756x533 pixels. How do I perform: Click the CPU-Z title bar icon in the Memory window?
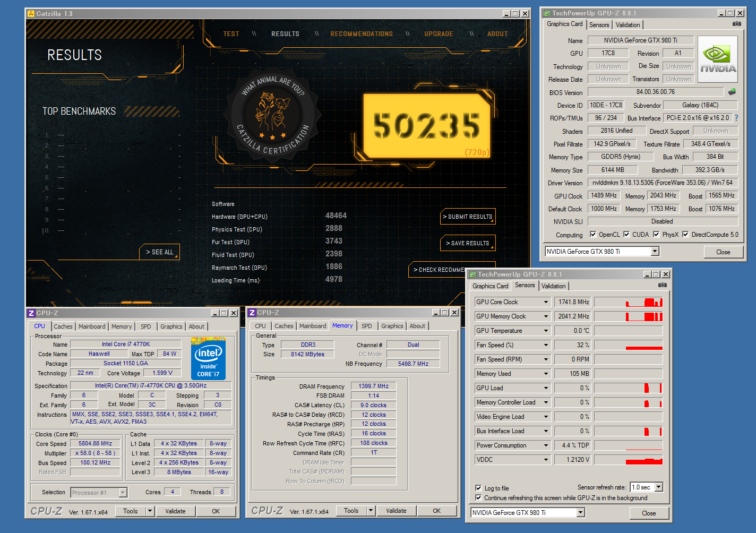coord(252,313)
